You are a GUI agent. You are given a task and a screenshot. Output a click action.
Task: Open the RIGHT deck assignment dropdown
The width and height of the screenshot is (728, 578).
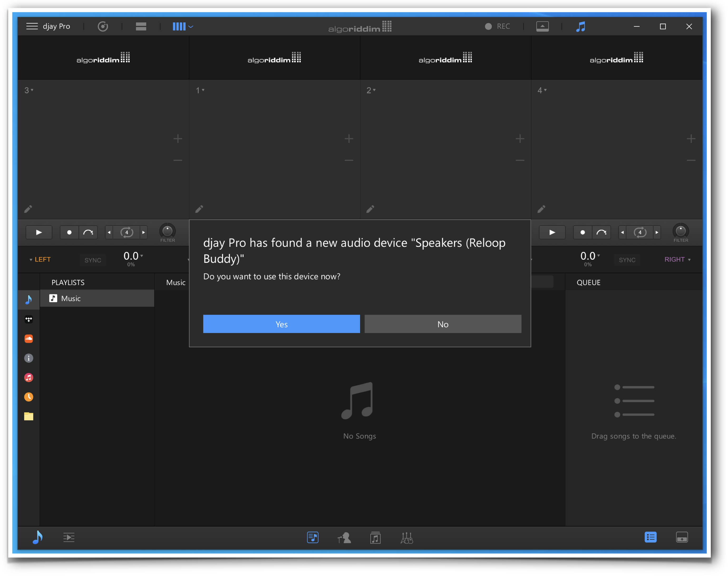pyautogui.click(x=677, y=259)
